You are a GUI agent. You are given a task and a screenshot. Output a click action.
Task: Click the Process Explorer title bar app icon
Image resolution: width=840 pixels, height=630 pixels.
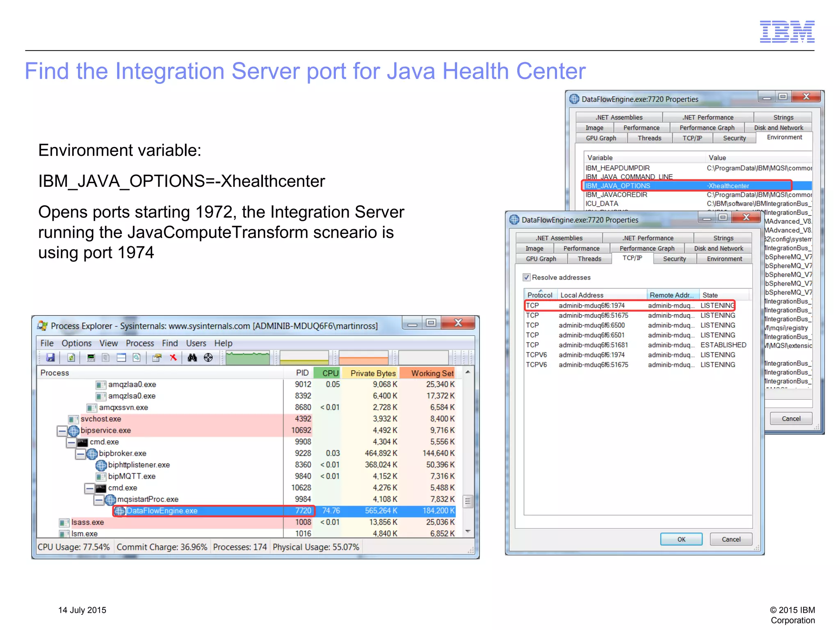click(x=42, y=325)
